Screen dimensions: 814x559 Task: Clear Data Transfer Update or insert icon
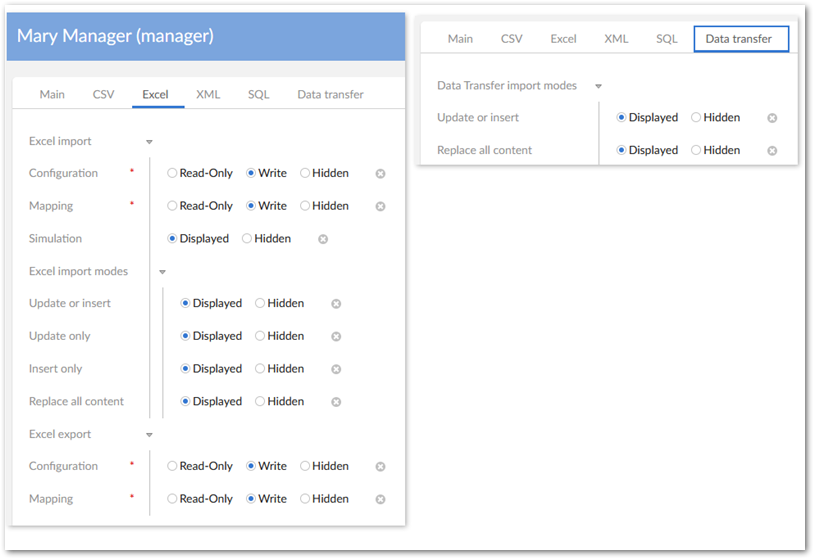pyautogui.click(x=772, y=118)
